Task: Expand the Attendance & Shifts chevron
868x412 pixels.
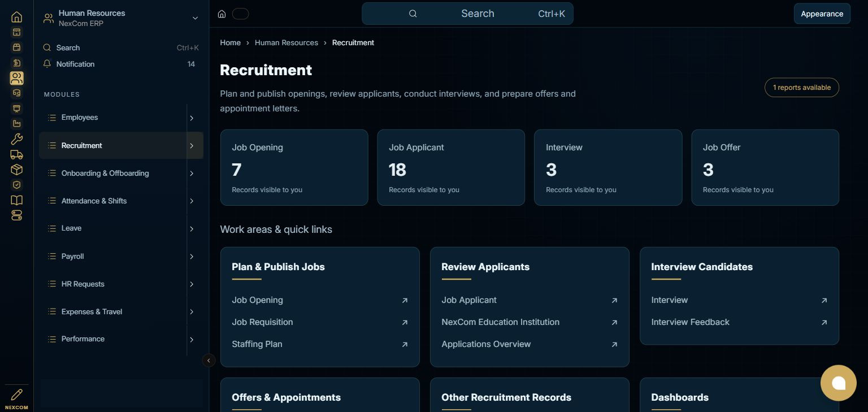Action: click(x=192, y=201)
